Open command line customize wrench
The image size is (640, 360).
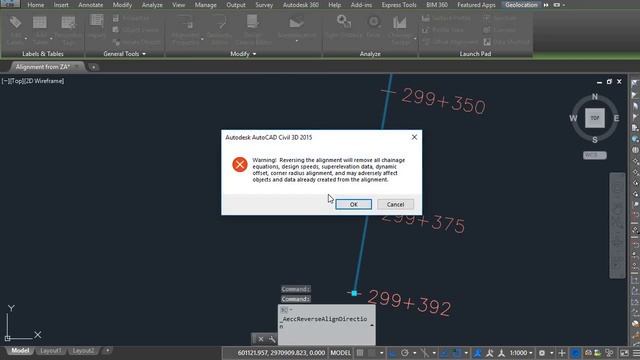click(x=272, y=339)
